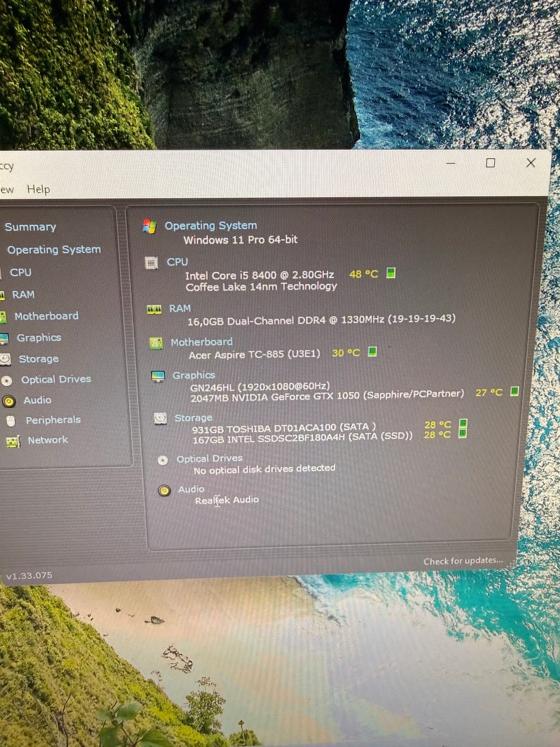Click the Storage drive icon in sidebar

click(5, 359)
